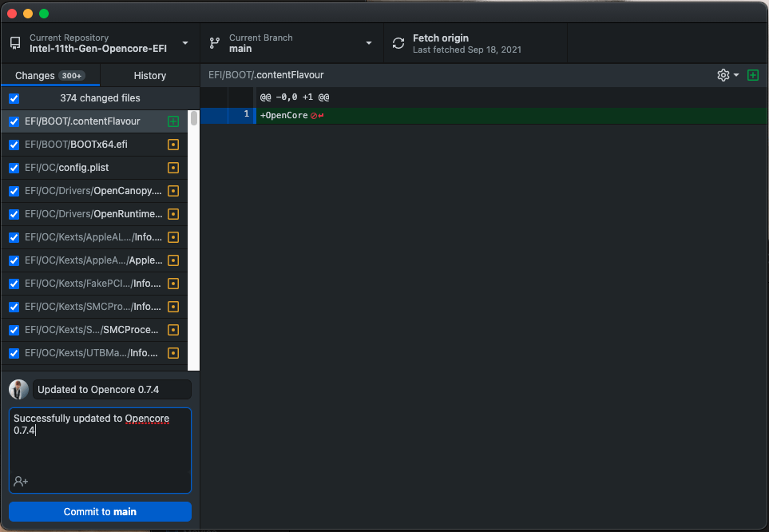Uncheck UTBMa.../Info file checkbox
769x532 pixels.
[14, 353]
